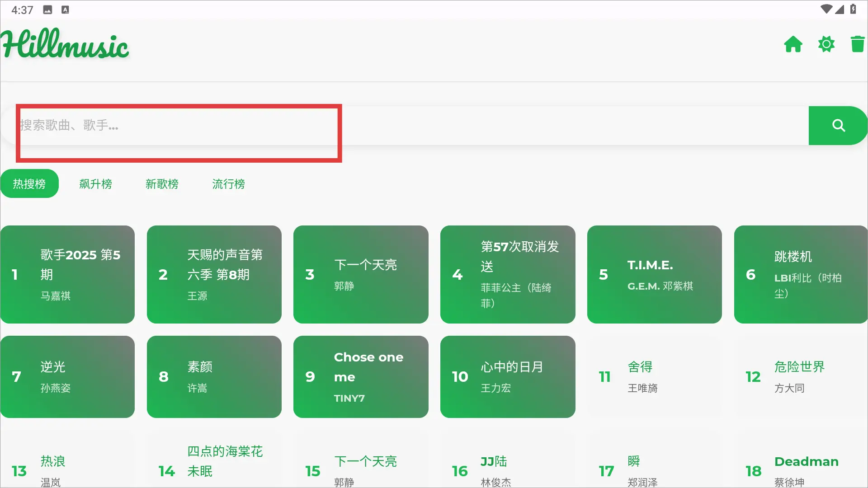Open rank 1 card 歌手2025 第5期

(x=67, y=274)
